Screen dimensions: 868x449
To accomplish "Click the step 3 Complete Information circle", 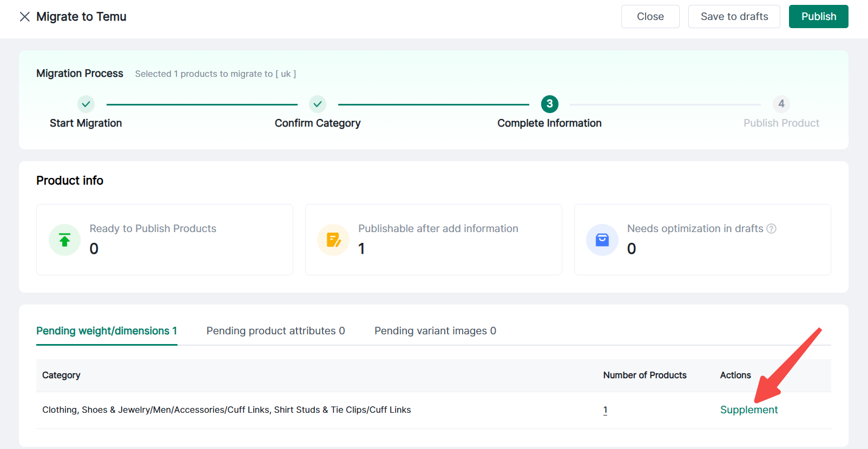I will (549, 104).
